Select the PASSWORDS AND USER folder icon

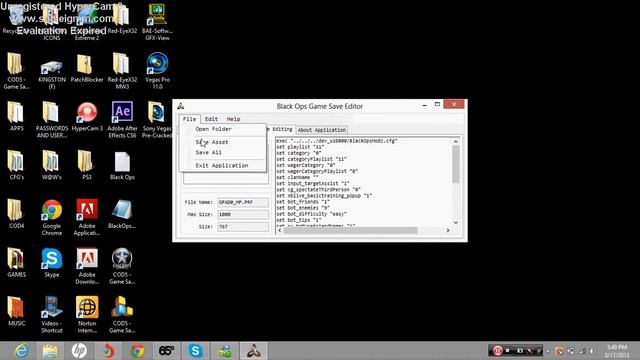[52, 120]
